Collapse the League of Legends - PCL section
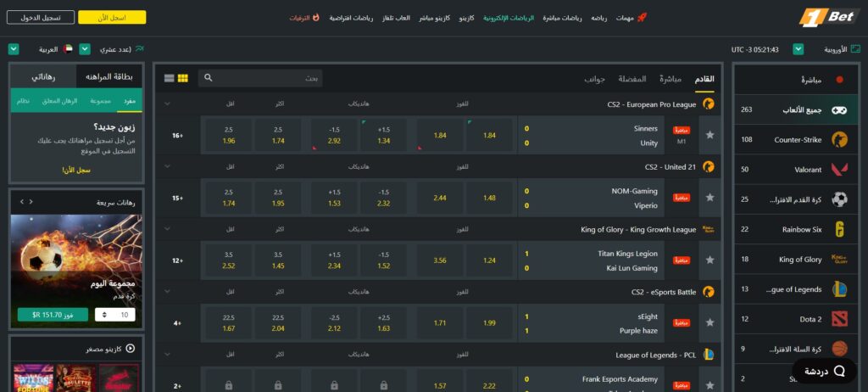 (167, 355)
